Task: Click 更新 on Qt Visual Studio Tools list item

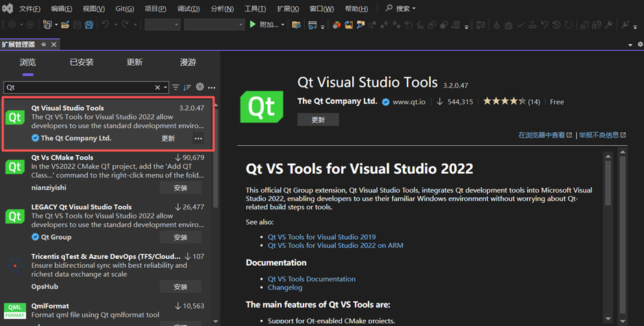Action: pos(168,138)
